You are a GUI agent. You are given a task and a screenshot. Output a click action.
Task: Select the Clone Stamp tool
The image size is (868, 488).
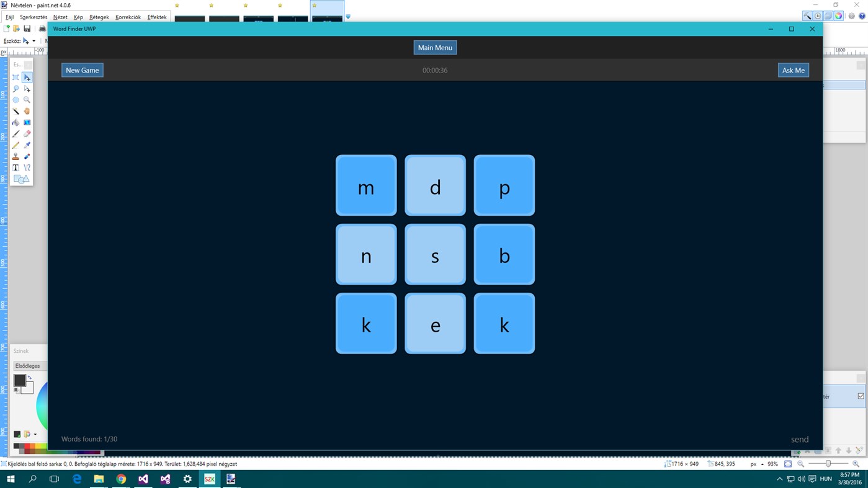coord(16,156)
